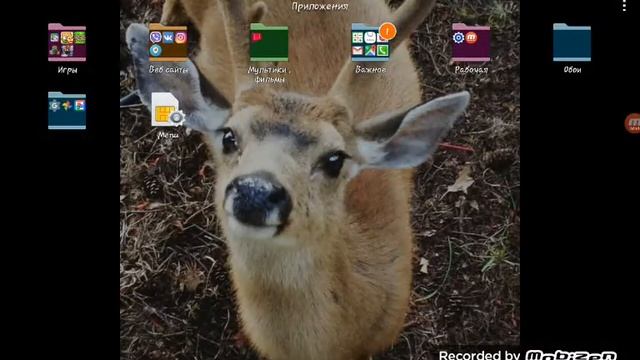
Task: Click the Обои label text
Action: click(572, 70)
